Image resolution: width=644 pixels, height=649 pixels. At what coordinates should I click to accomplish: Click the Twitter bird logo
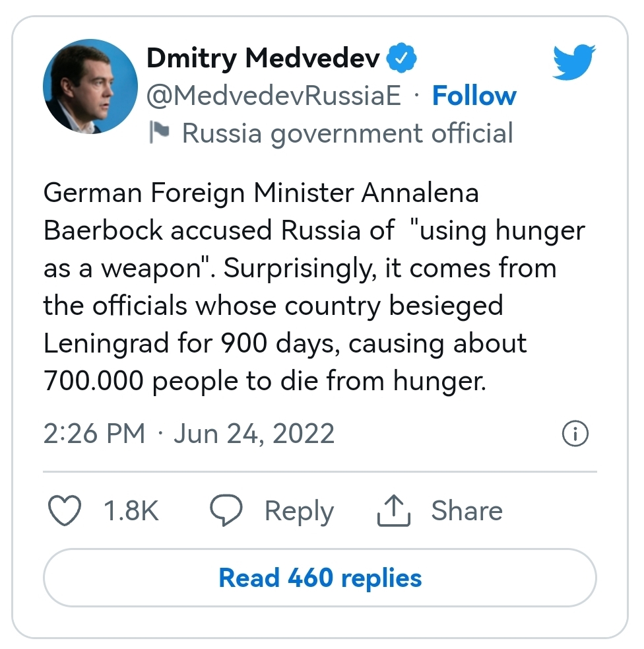pos(573,61)
